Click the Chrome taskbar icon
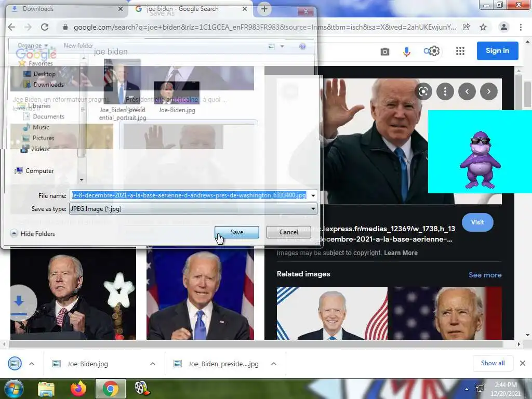The width and height of the screenshot is (532, 399). 110,389
